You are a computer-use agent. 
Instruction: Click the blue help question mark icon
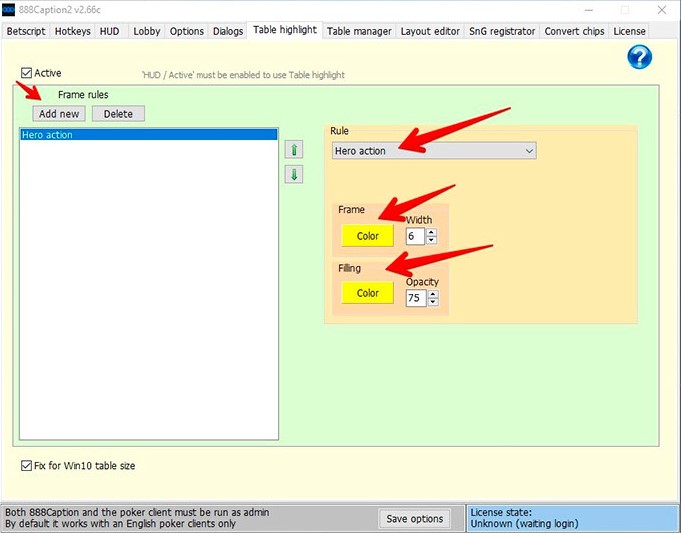(x=640, y=58)
